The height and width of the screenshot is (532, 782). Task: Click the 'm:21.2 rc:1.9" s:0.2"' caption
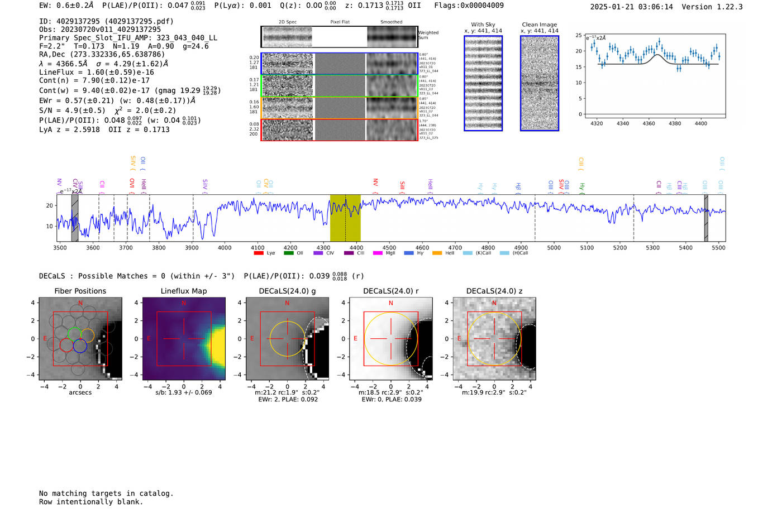(288, 392)
